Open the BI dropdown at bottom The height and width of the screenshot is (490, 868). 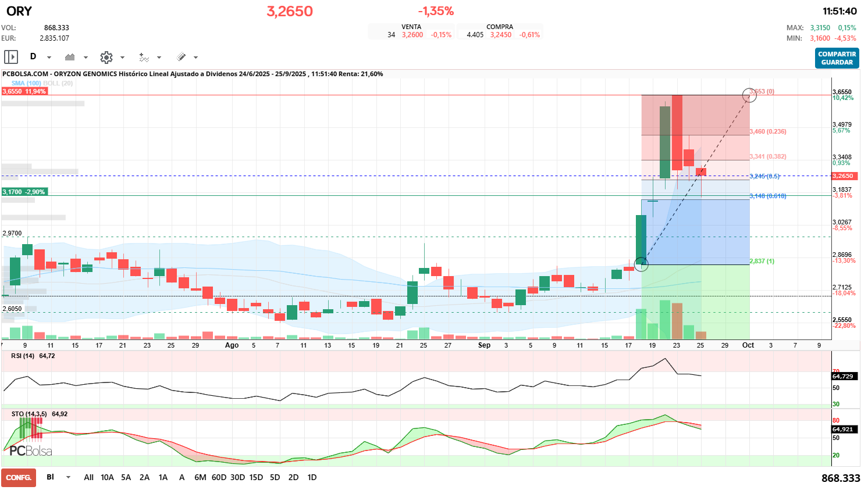68,477
